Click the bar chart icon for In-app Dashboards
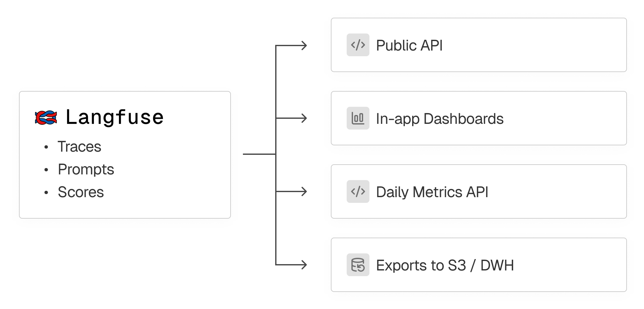Viewport: 644px width, 309px height. (358, 118)
